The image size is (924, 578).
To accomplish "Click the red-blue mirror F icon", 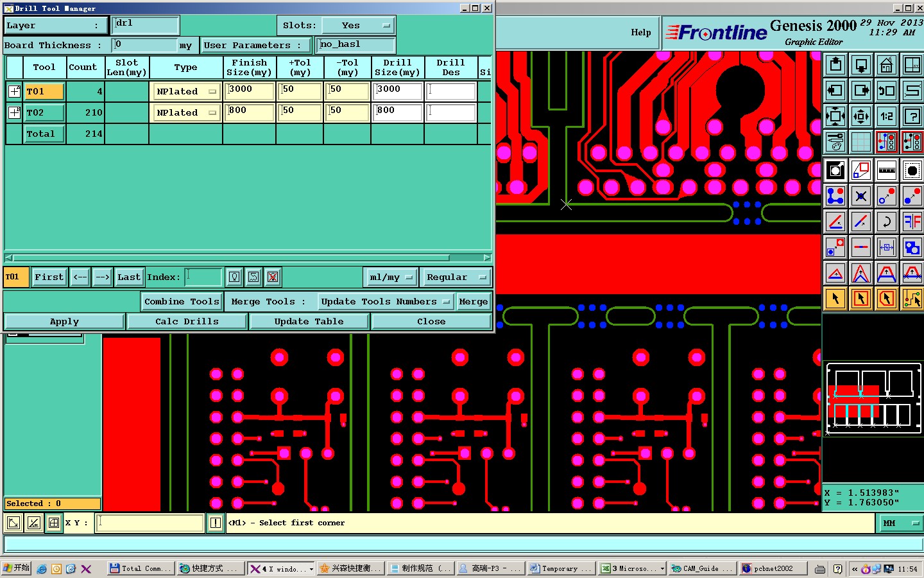I will 912,222.
